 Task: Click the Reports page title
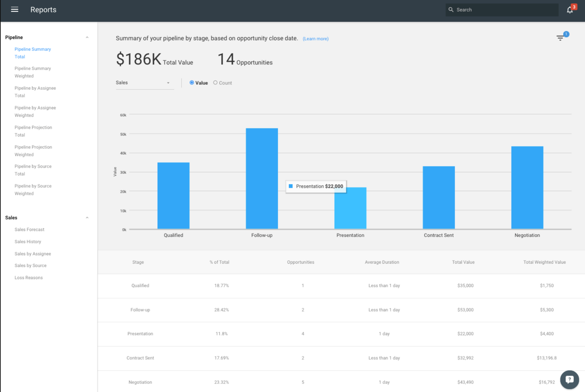43,10
